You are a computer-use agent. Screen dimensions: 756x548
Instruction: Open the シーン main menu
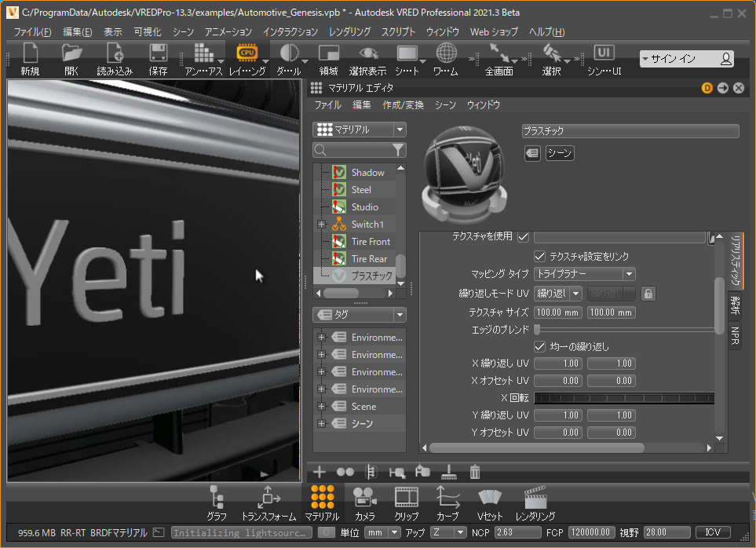point(183,32)
